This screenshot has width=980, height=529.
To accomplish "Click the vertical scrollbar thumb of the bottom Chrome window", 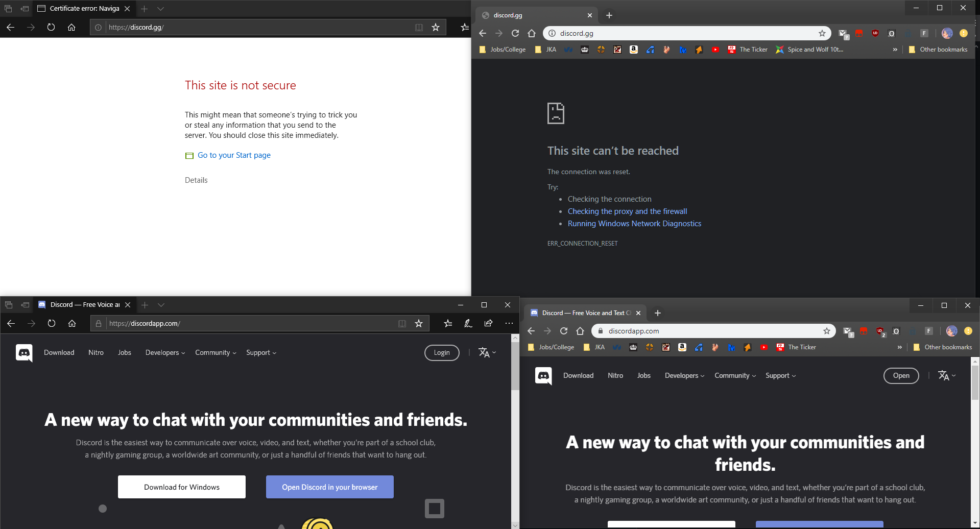I will coord(975,383).
